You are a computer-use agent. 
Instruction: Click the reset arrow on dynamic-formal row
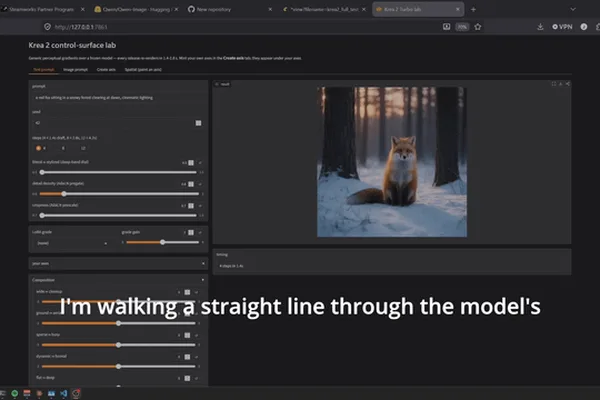tap(196, 357)
